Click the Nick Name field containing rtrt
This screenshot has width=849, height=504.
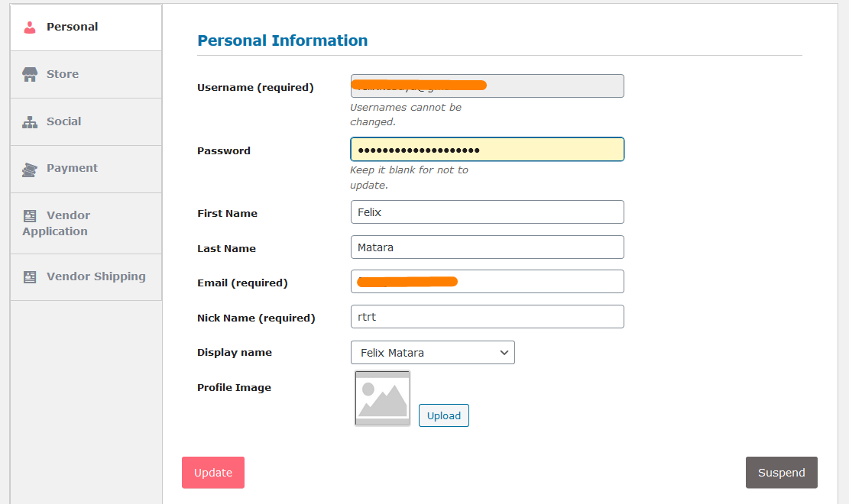(x=488, y=317)
